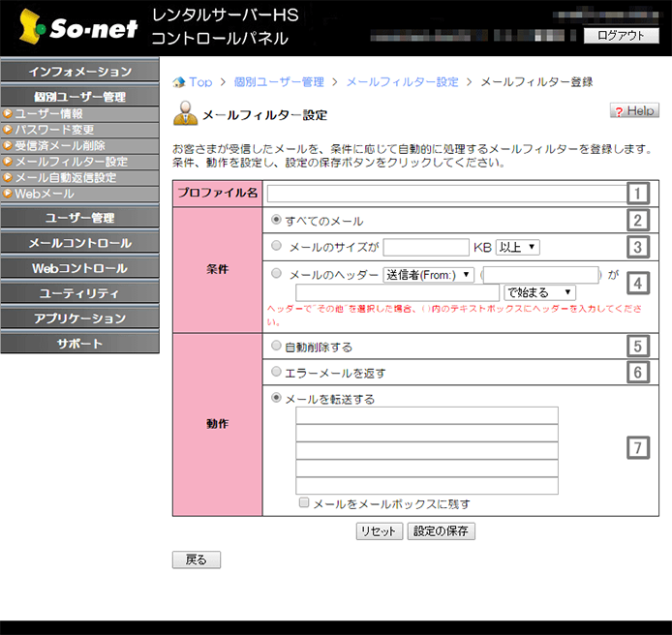Viewport: 672px width, 635px height.
Task: Click the orange bullet beside ユーザー情報
Action: (x=8, y=114)
